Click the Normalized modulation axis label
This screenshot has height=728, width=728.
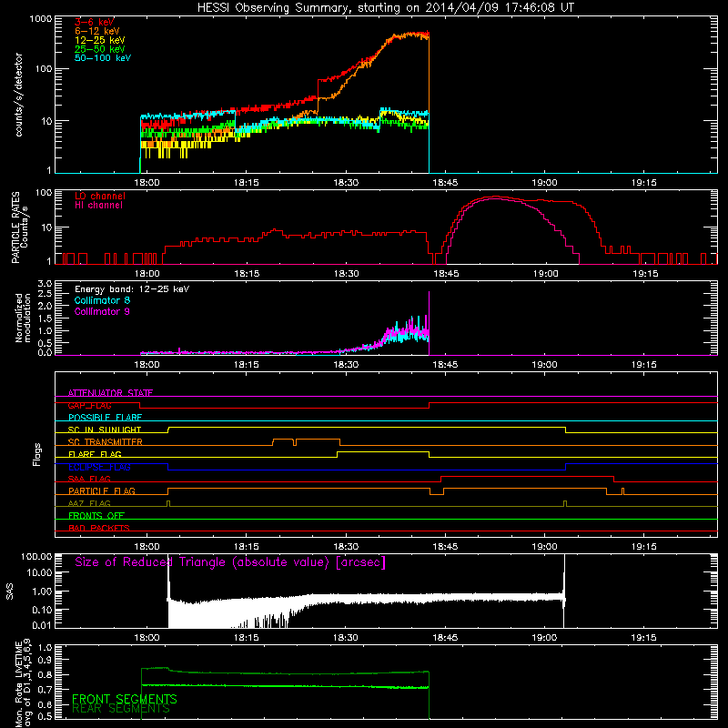pyautogui.click(x=23, y=318)
